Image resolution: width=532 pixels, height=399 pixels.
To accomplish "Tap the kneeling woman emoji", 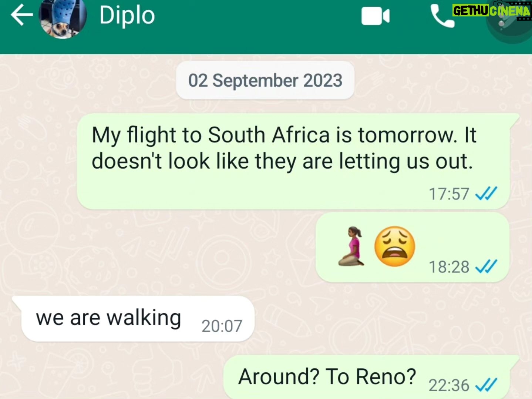I will point(351,247).
